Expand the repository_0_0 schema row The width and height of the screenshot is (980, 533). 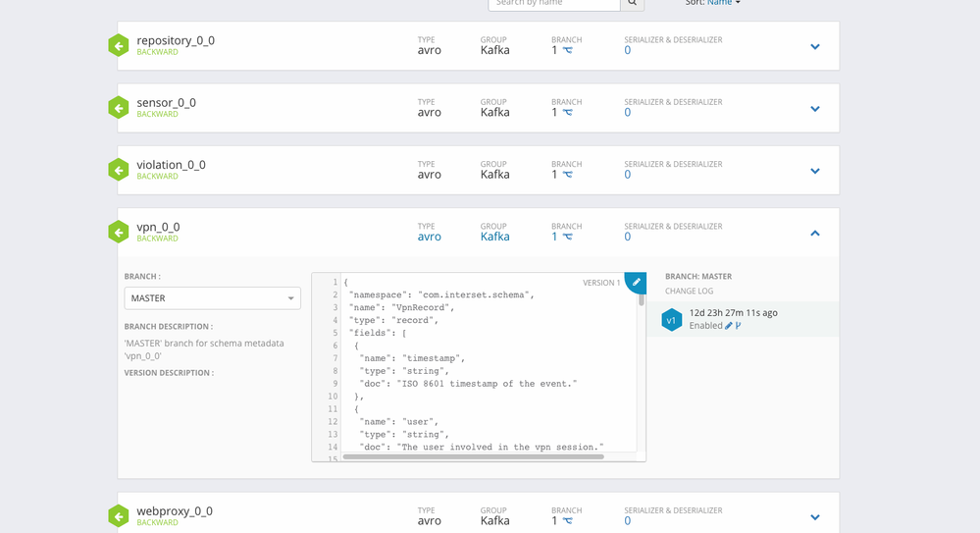coord(814,47)
